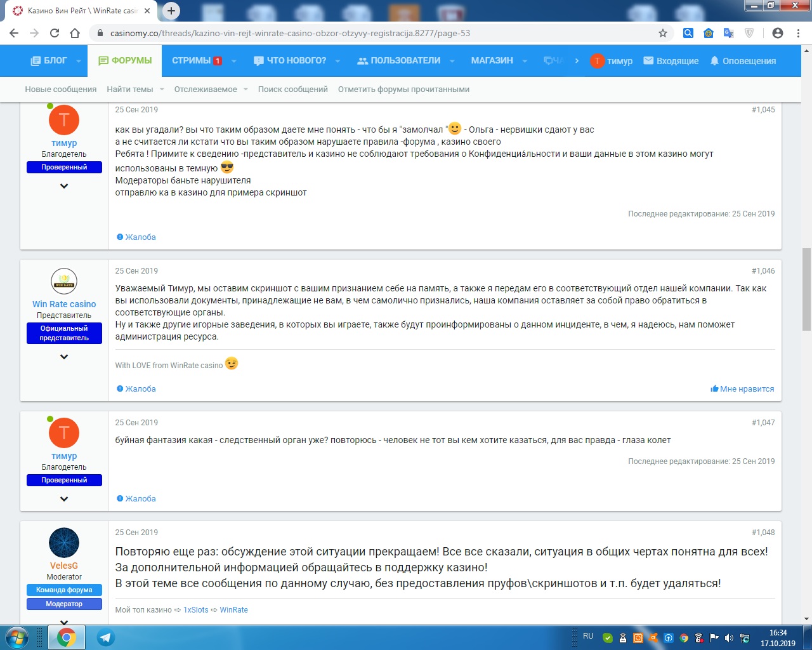Click Жалоба on post #1,046
812x650 pixels.
(136, 389)
